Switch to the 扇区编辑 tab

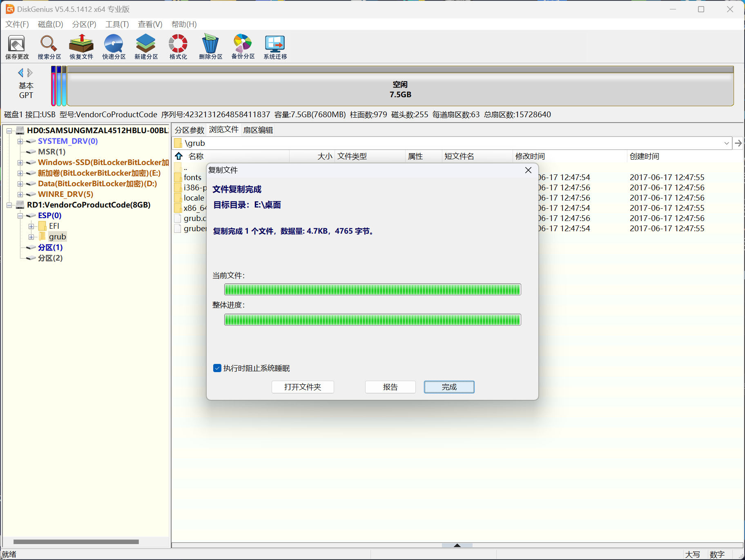pos(258,130)
